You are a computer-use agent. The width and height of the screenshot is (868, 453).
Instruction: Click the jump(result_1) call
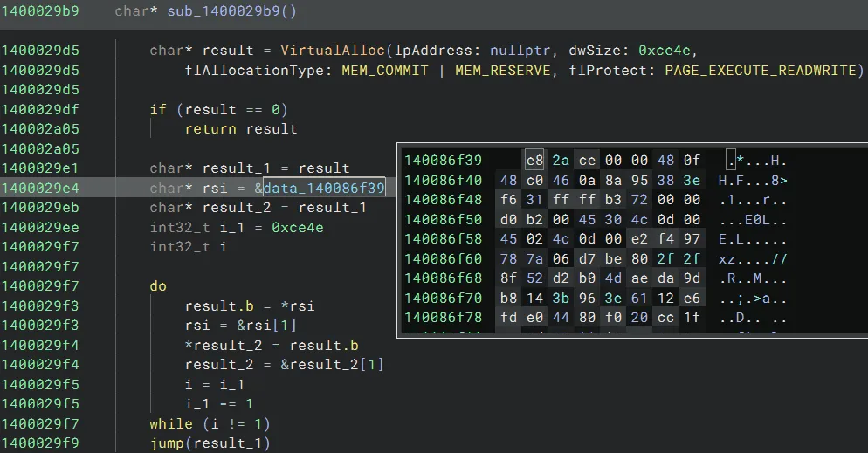pyautogui.click(x=210, y=443)
